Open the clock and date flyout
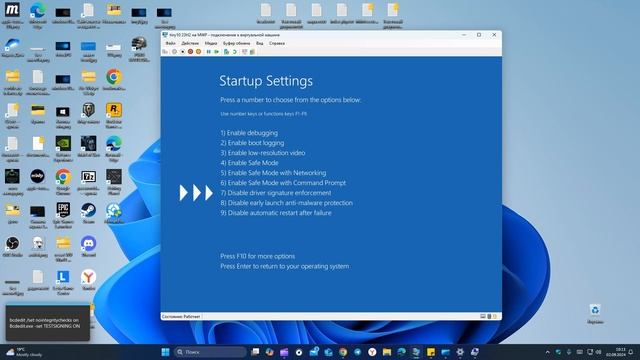The width and height of the screenshot is (640, 360). click(x=616, y=352)
